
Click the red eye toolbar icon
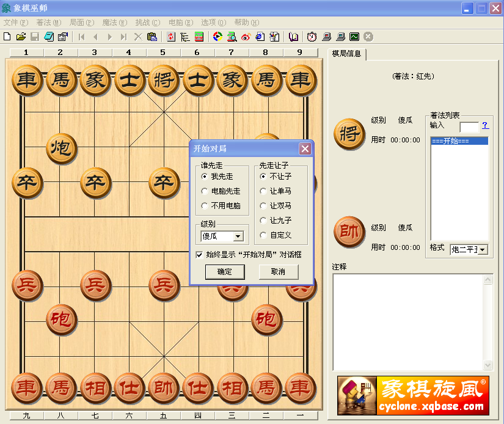point(244,37)
